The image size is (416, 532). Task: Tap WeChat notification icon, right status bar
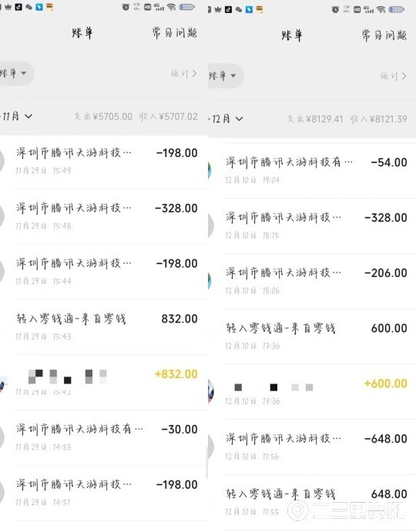pyautogui.click(x=239, y=9)
